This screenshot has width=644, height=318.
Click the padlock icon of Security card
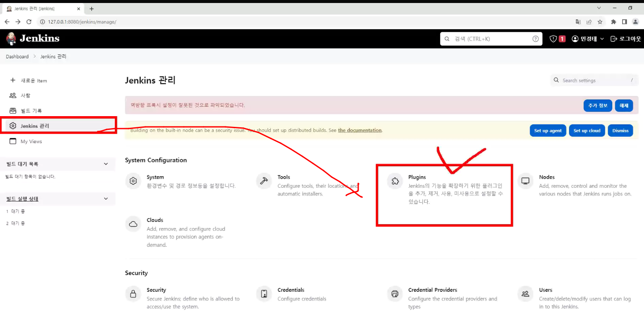tap(133, 294)
